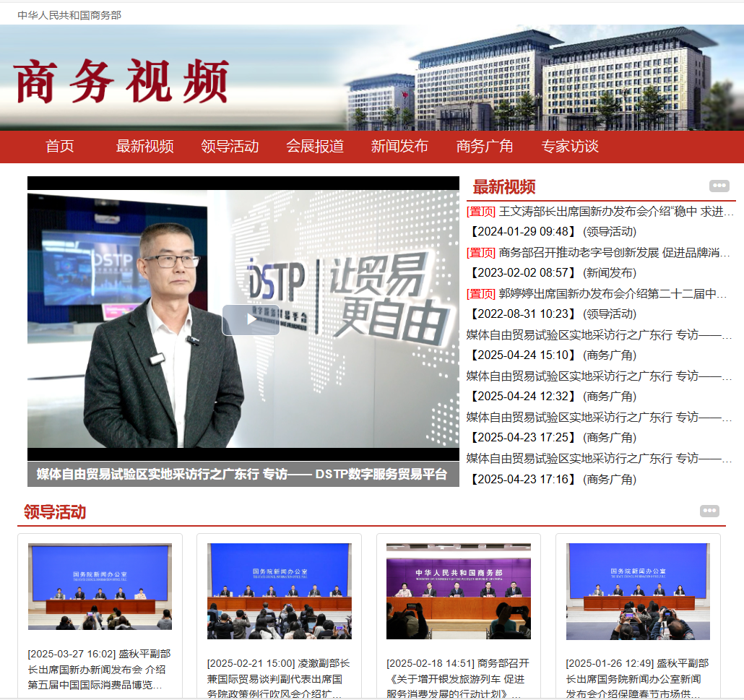Click the timestamp 2024-01-29 09:48
744x700 pixels.
(x=522, y=232)
